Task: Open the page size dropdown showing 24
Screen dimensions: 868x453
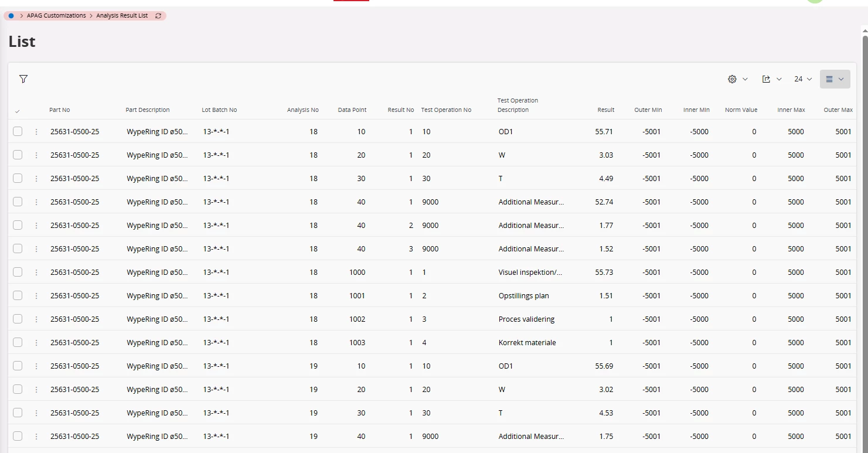Action: pyautogui.click(x=803, y=79)
